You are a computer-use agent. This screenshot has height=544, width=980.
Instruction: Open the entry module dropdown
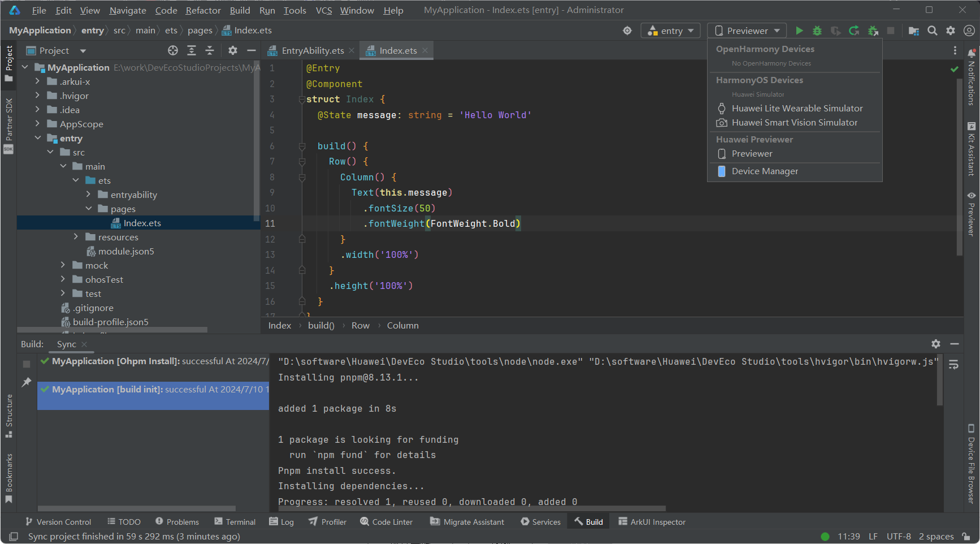(670, 31)
